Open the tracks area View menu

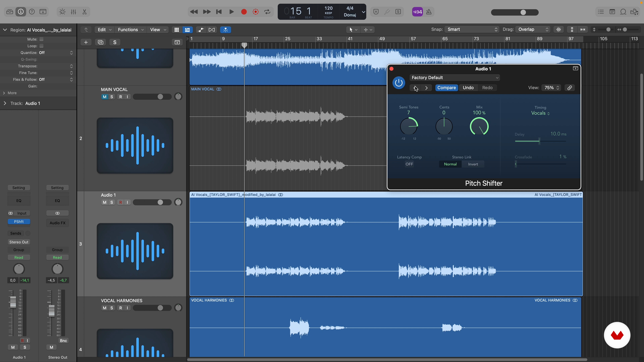[x=158, y=30]
